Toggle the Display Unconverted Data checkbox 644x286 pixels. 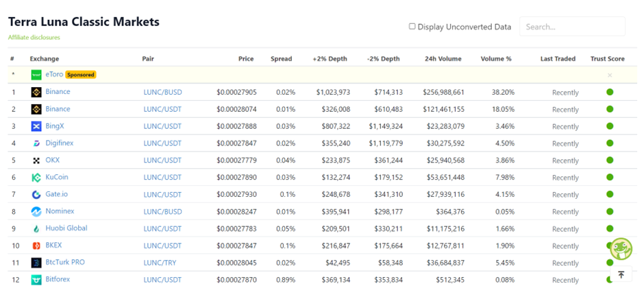412,27
